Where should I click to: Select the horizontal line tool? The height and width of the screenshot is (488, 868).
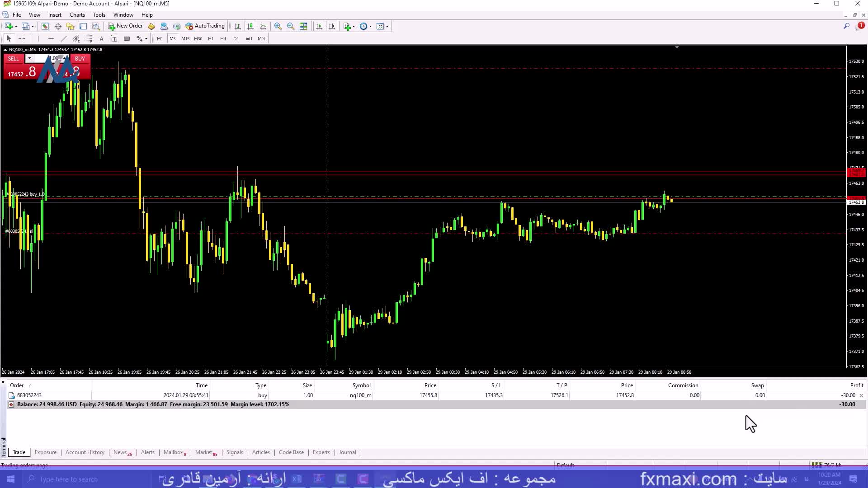coord(51,38)
